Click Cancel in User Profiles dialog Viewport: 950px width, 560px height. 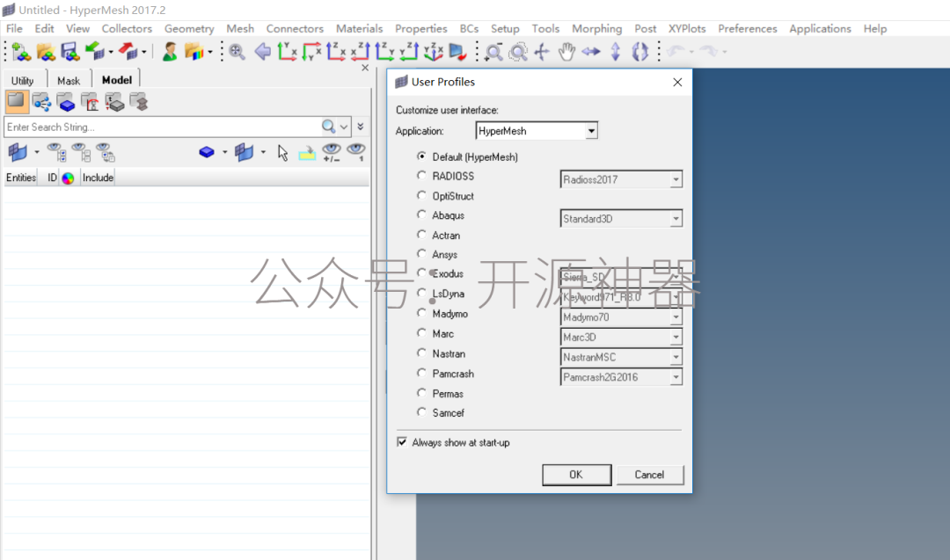click(649, 475)
